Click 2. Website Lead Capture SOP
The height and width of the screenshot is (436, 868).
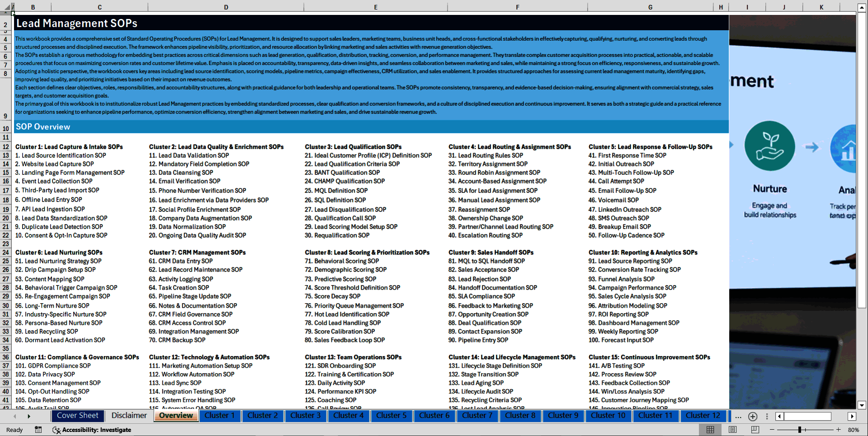[x=55, y=164]
